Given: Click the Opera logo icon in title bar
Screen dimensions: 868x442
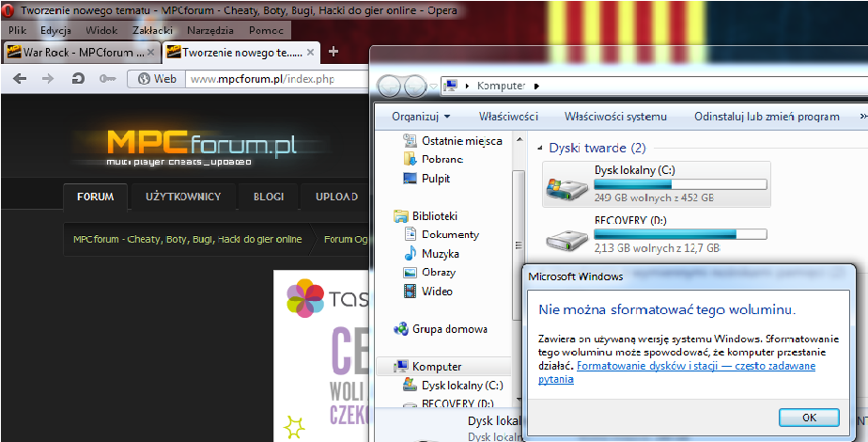Looking at the screenshot, I should 8,10.
